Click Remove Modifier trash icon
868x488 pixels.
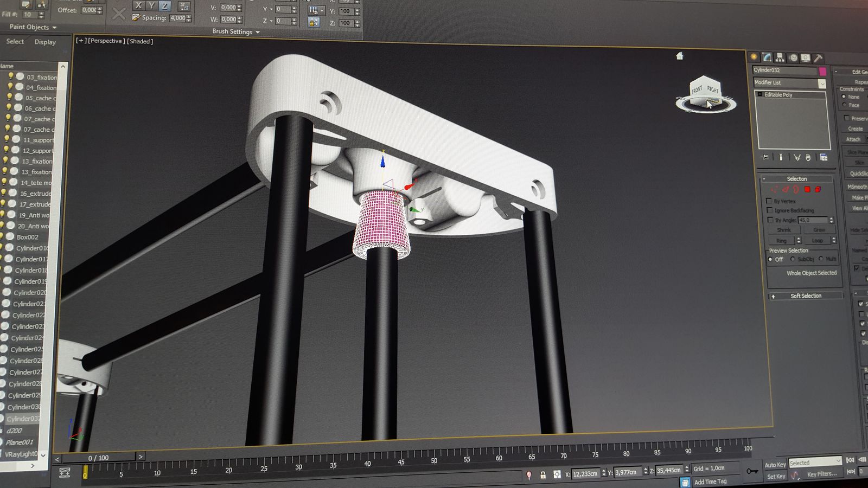pyautogui.click(x=808, y=157)
